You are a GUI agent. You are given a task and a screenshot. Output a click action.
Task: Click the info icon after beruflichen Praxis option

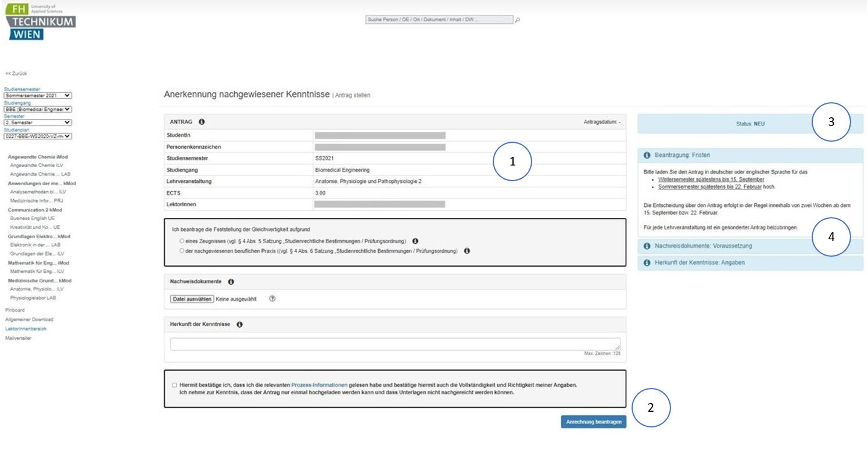coord(467,251)
